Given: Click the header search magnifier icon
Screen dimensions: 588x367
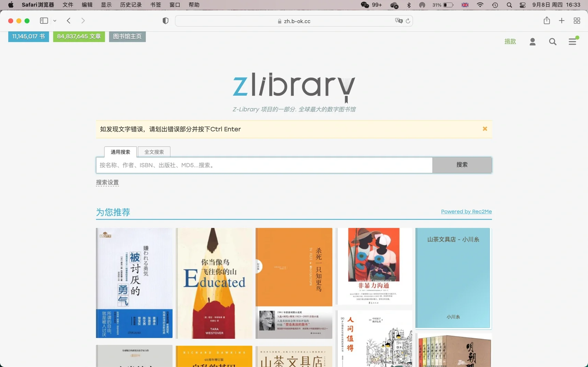Looking at the screenshot, I should pyautogui.click(x=553, y=42).
